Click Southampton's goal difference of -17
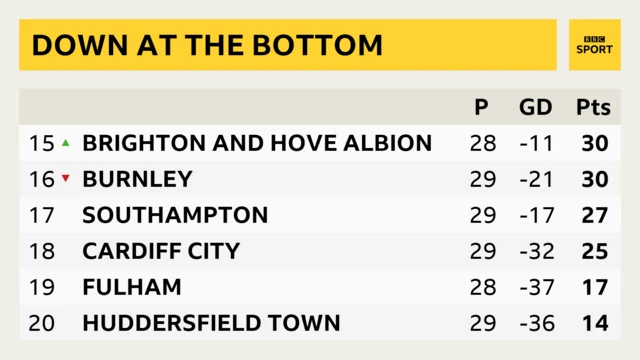 (x=537, y=215)
